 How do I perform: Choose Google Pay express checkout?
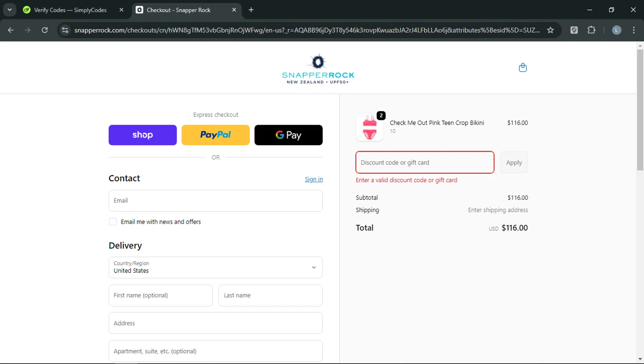[x=289, y=135]
